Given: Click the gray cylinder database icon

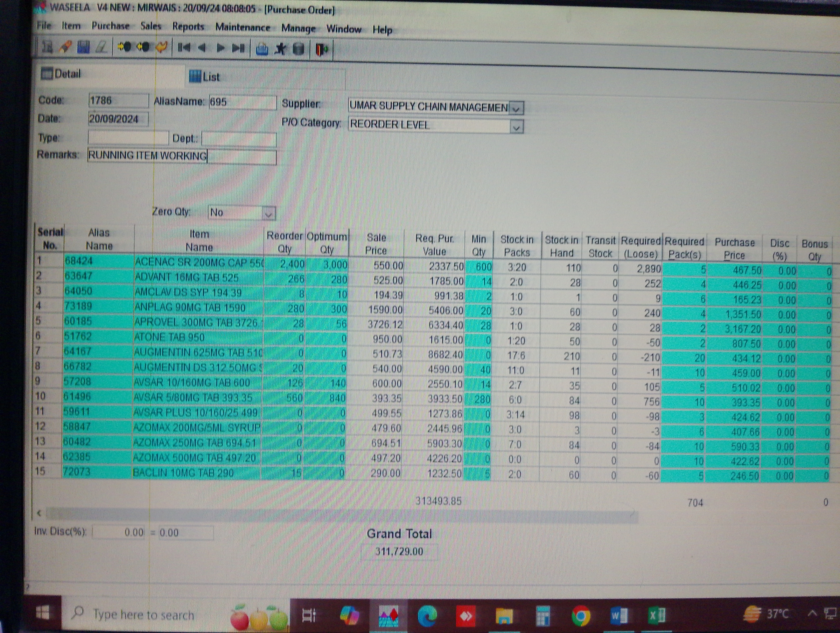Looking at the screenshot, I should coord(299,49).
